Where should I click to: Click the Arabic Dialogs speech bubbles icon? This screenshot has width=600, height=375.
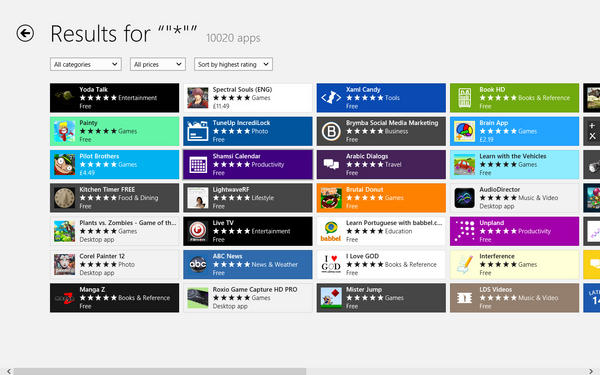[x=331, y=165]
